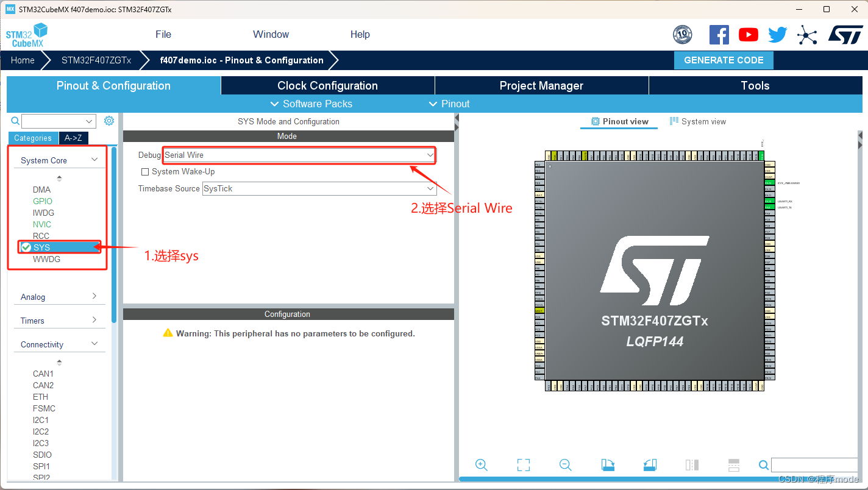This screenshot has height=490, width=868.
Task: Select CAN1 under Connectivity
Action: click(x=43, y=374)
